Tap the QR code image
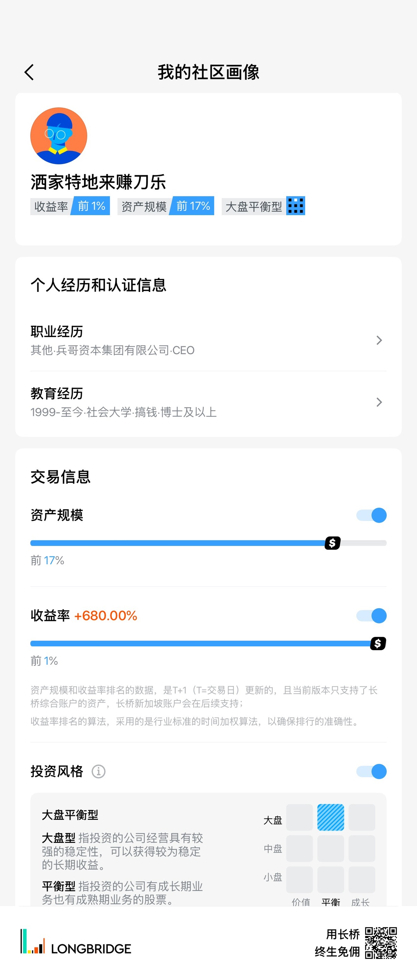The image size is (417, 980). (381, 943)
